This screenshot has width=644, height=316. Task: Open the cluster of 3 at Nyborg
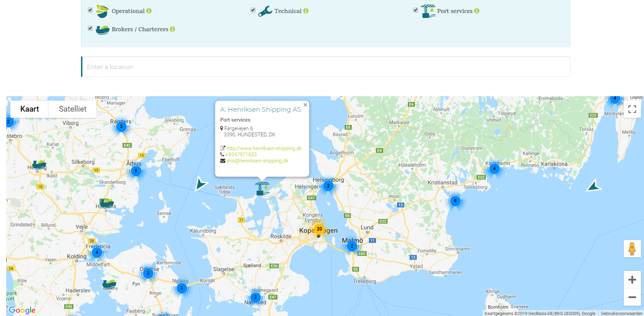tap(182, 288)
